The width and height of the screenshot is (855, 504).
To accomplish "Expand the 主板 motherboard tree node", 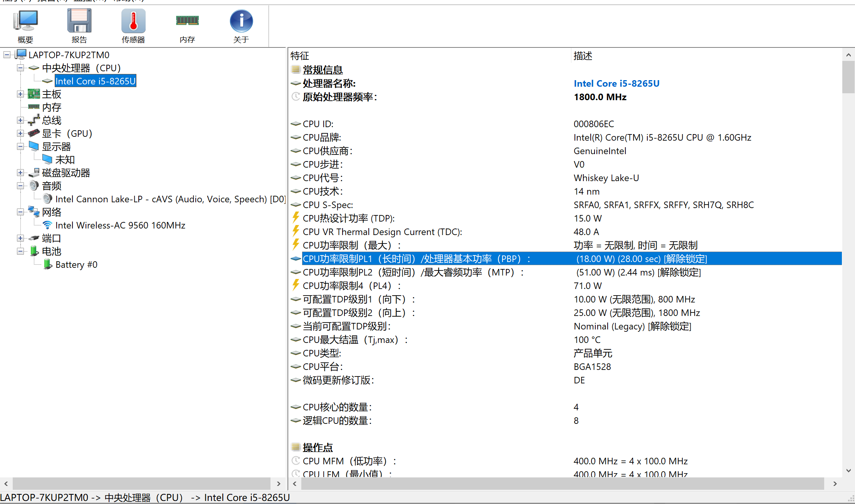I will coord(20,94).
